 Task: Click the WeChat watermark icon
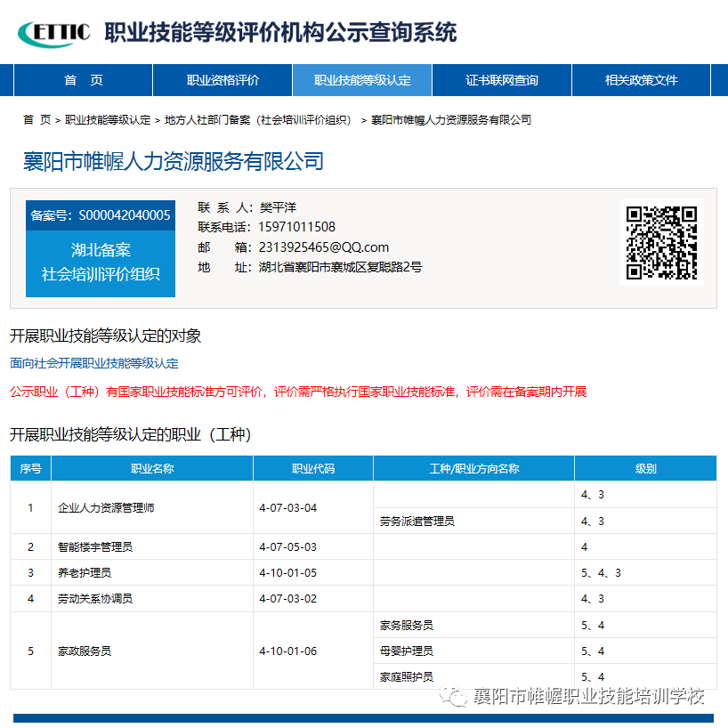coord(457,696)
